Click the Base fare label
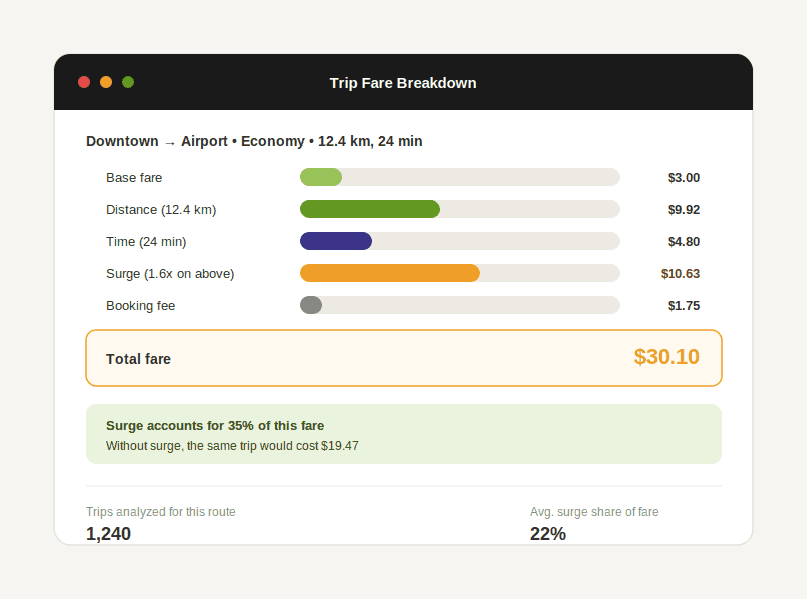The width and height of the screenshot is (807, 599). click(134, 178)
